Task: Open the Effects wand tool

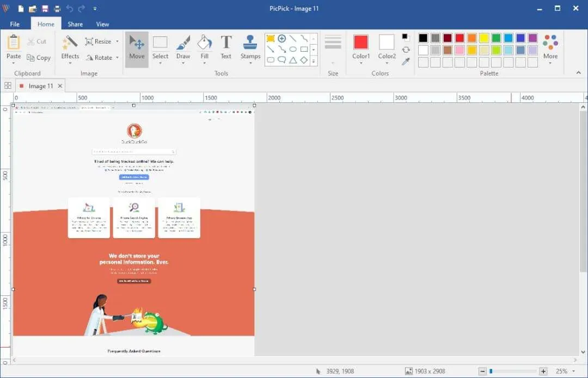Action: 70,48
